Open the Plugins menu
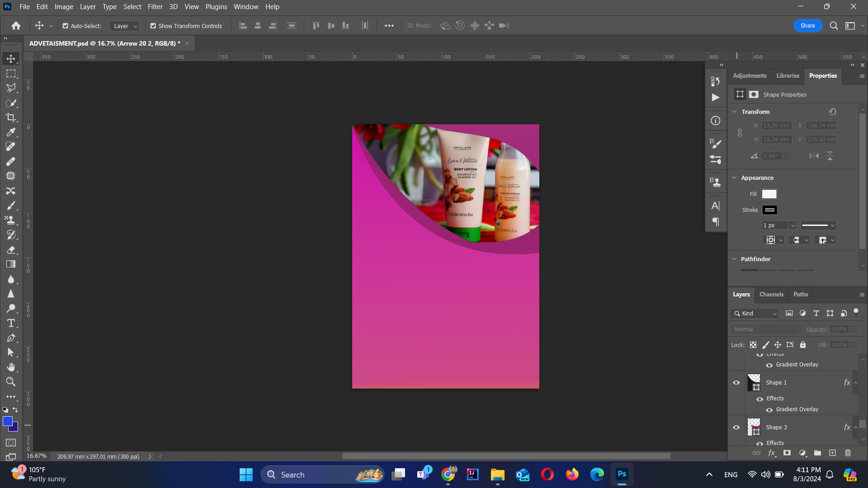 click(x=216, y=7)
